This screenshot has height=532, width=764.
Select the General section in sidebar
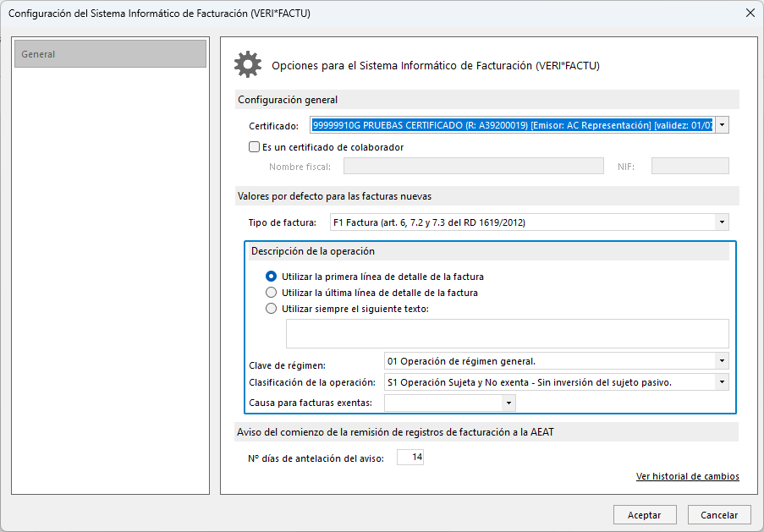coord(110,54)
